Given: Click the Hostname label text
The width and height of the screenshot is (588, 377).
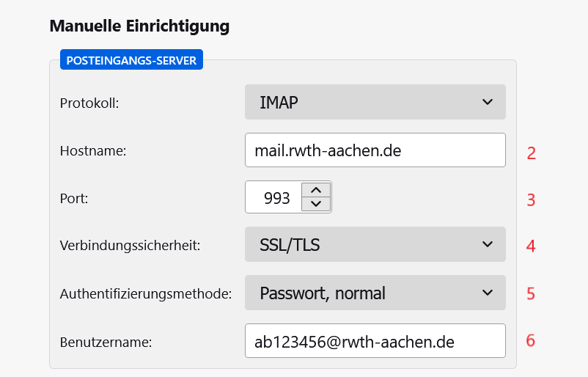Looking at the screenshot, I should [x=93, y=151].
